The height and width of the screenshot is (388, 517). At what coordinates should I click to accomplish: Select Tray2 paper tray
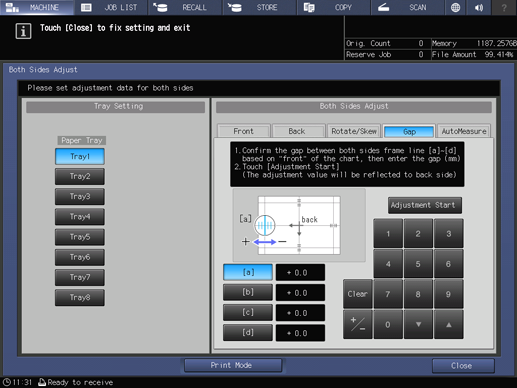pyautogui.click(x=80, y=176)
